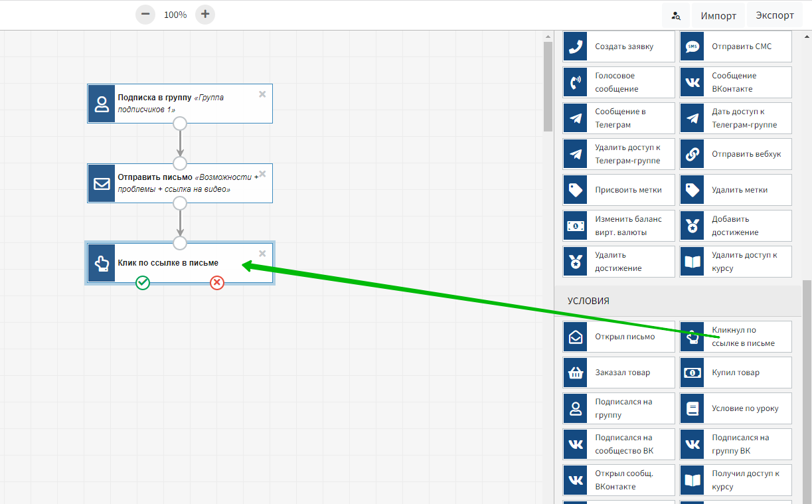Choose Удалить доступ к Телеграм-группе icon
The height and width of the screenshot is (504, 812).
(576, 154)
